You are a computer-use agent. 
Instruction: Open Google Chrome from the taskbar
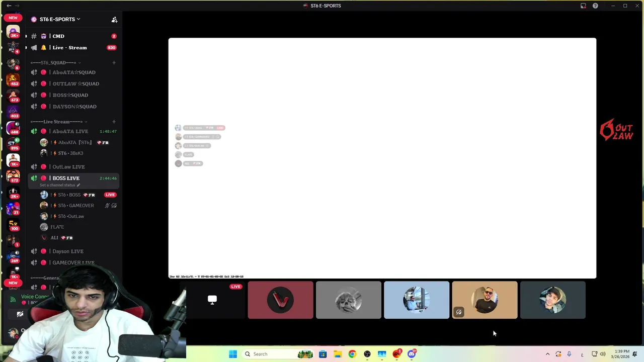(352, 354)
